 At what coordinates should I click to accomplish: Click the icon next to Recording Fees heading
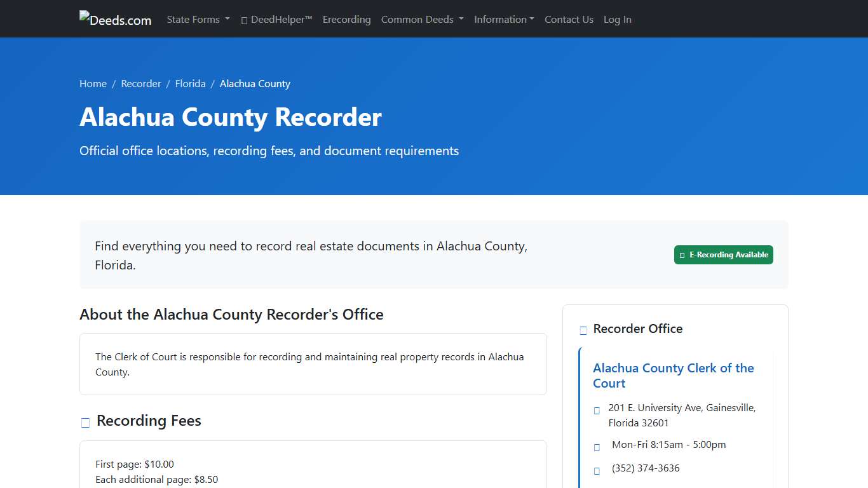(85, 422)
